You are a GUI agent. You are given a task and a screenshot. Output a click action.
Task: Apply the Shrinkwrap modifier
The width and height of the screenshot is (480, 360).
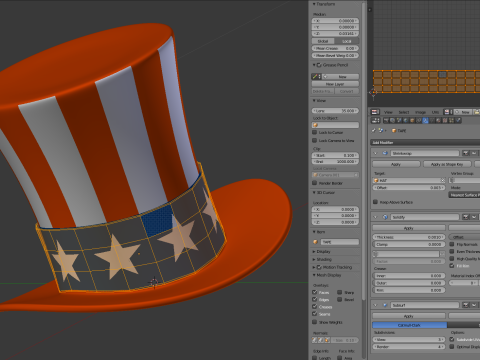tap(396, 164)
